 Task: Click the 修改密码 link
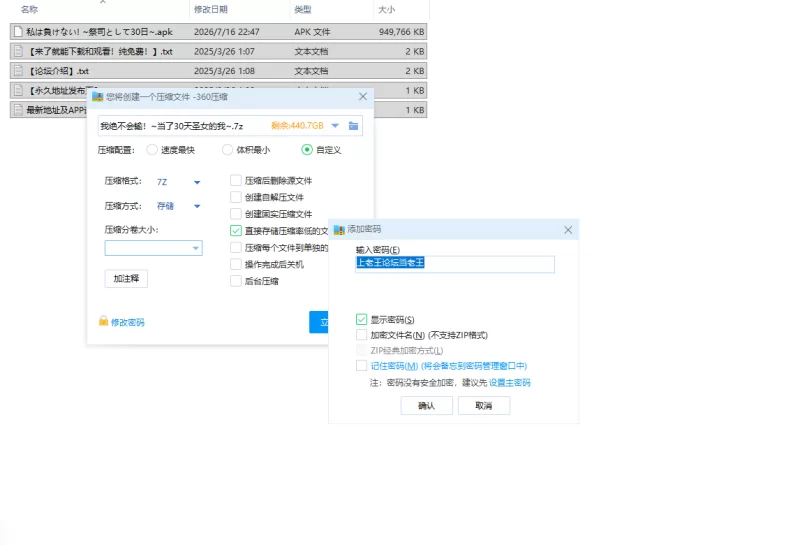pos(128,323)
